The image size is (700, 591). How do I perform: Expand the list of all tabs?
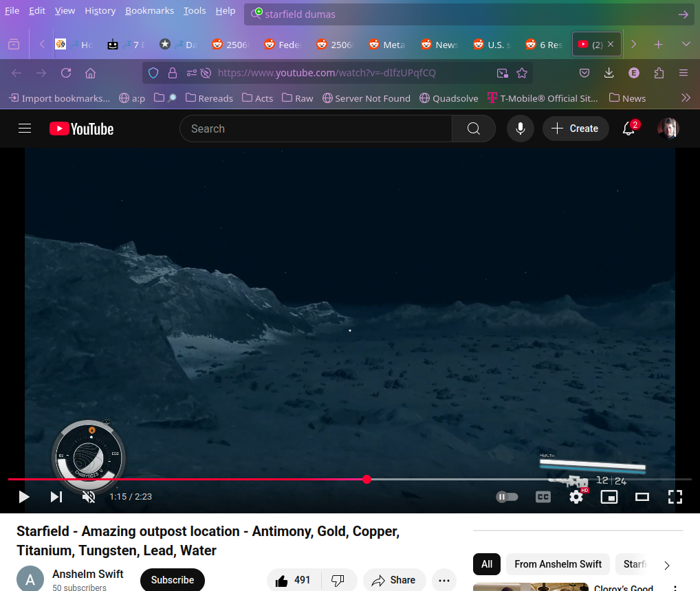[x=686, y=44]
